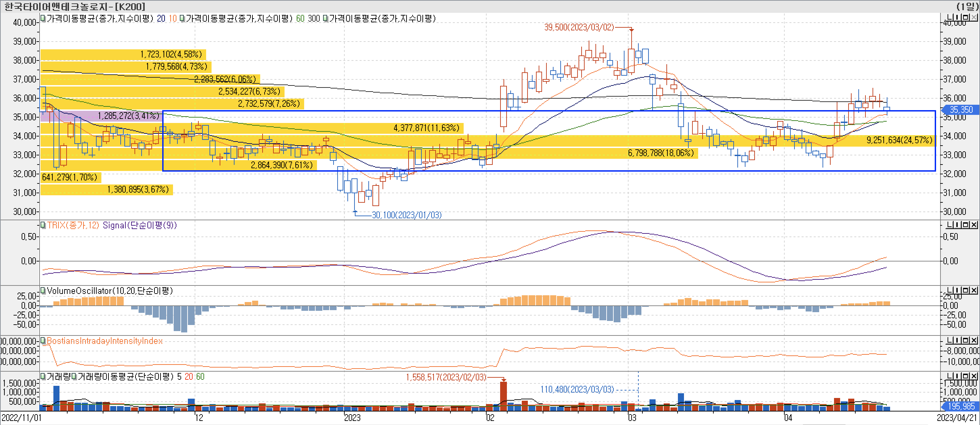Click the 39,500(2023/03/02) high price marker

579,27
